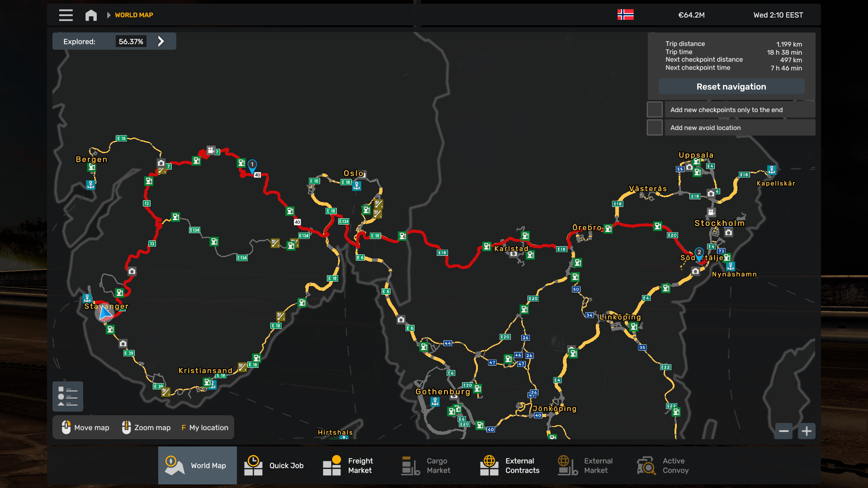Click checkpoint 2 marker near Södertälje
Image resolution: width=868 pixels, height=488 pixels.
[x=699, y=253]
